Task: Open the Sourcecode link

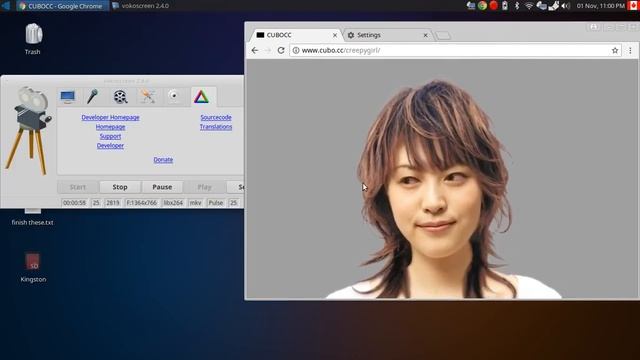Action: click(x=216, y=118)
